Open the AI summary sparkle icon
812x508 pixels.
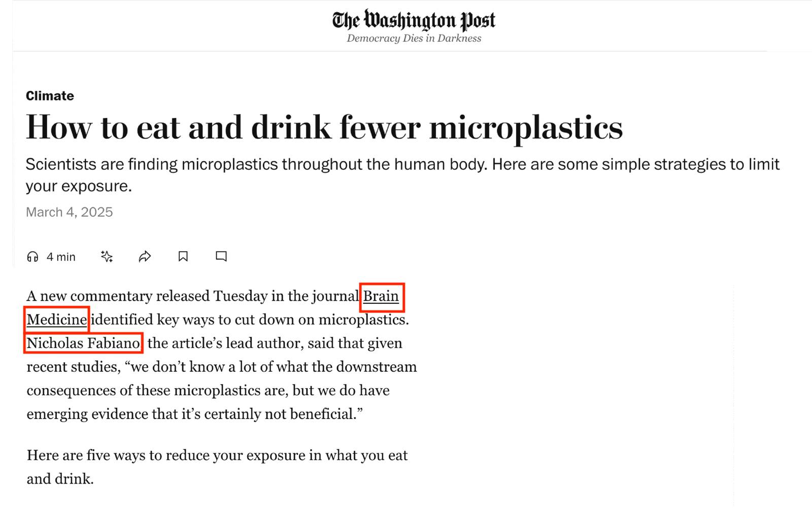click(106, 257)
